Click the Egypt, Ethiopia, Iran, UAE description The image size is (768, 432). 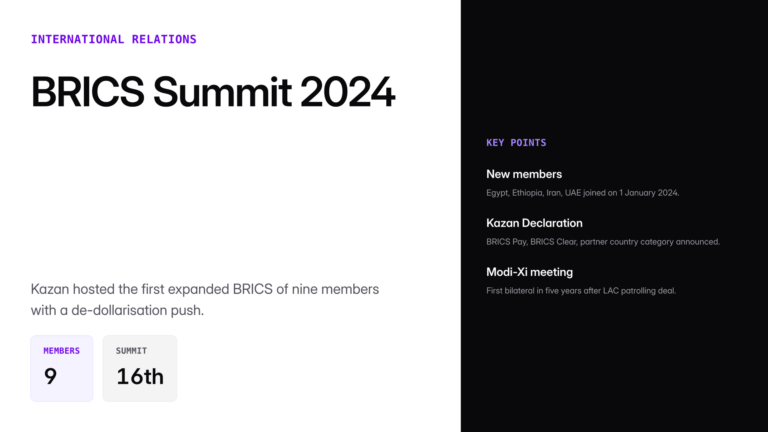click(x=582, y=192)
